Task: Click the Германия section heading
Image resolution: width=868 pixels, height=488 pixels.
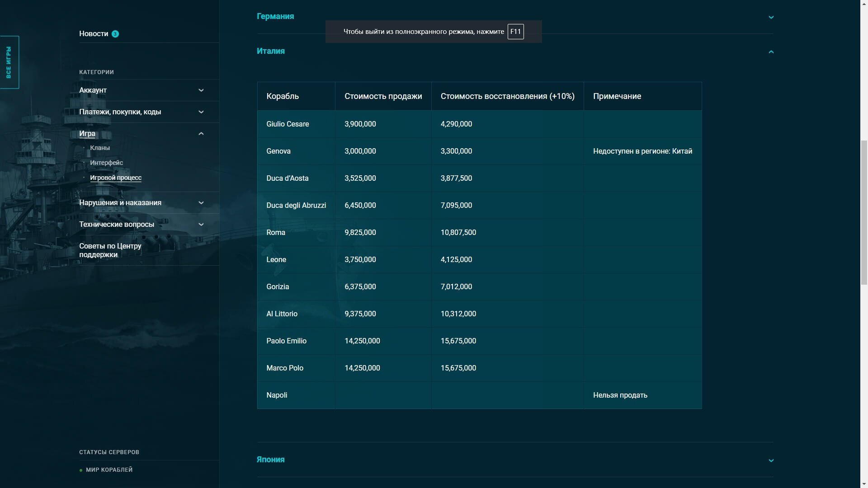Action: coord(275,16)
